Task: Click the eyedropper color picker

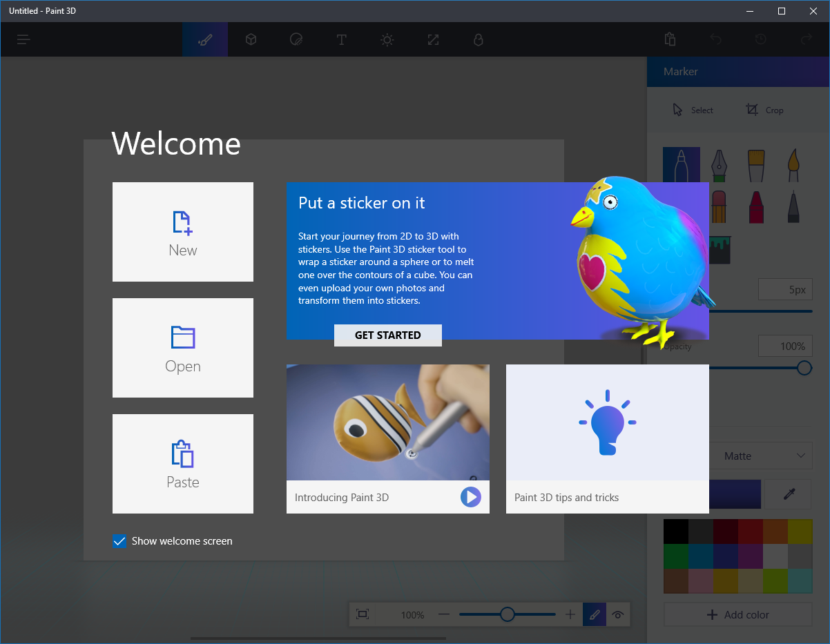Action: (789, 494)
